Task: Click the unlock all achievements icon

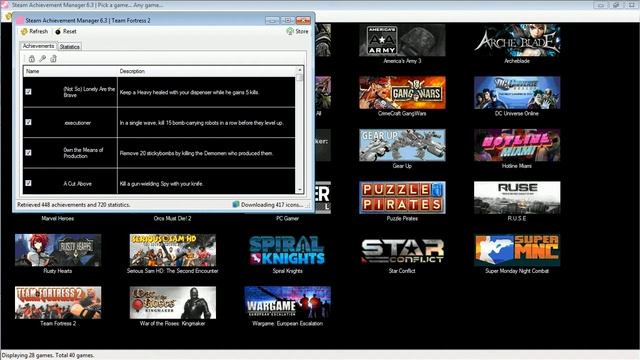Action: 53,59
